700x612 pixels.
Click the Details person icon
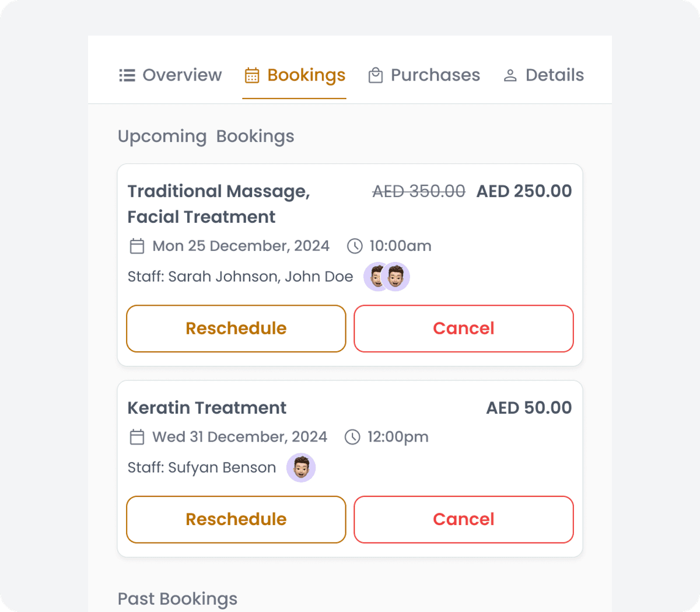pyautogui.click(x=510, y=75)
